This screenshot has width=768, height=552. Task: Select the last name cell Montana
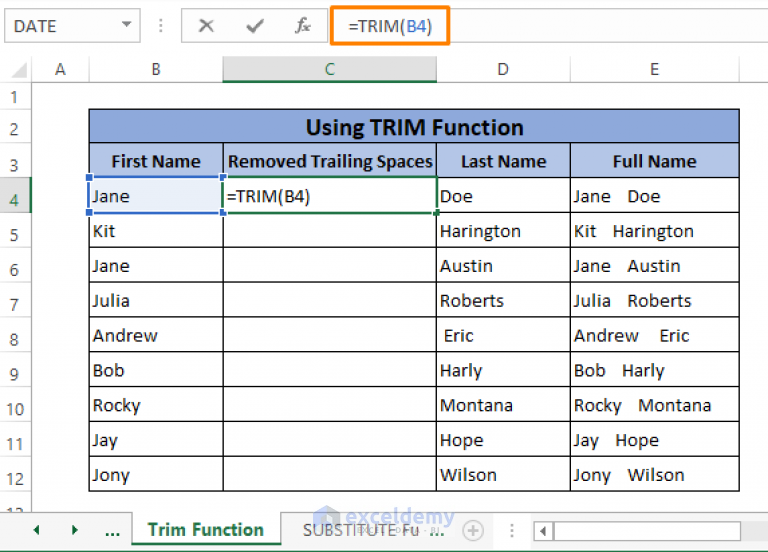503,405
